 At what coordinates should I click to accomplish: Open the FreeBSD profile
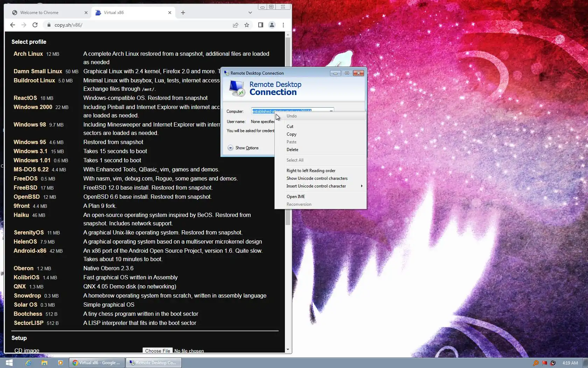coord(26,188)
